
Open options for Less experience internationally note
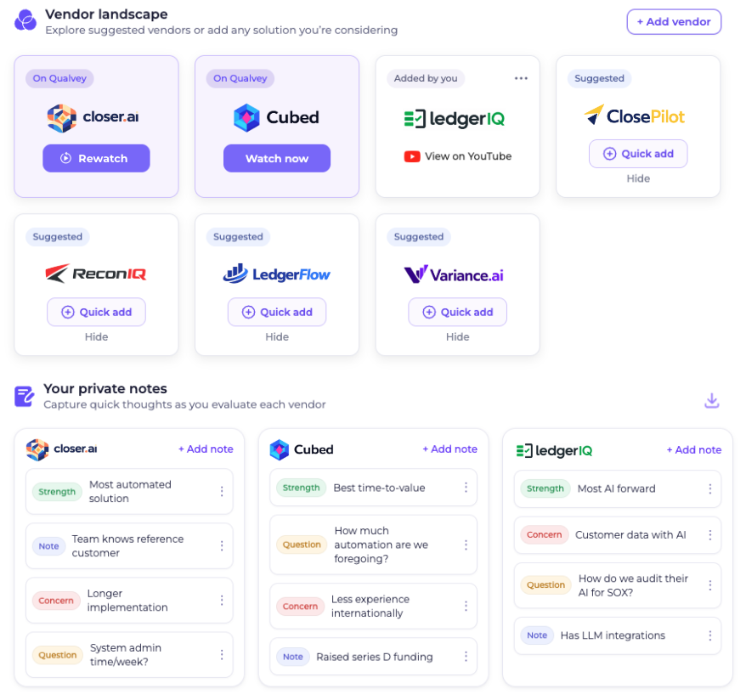click(x=466, y=606)
